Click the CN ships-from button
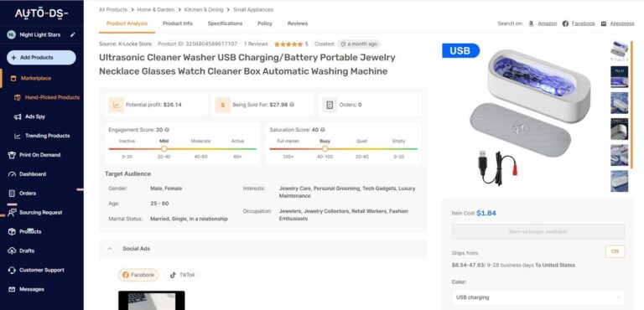 [x=615, y=251]
